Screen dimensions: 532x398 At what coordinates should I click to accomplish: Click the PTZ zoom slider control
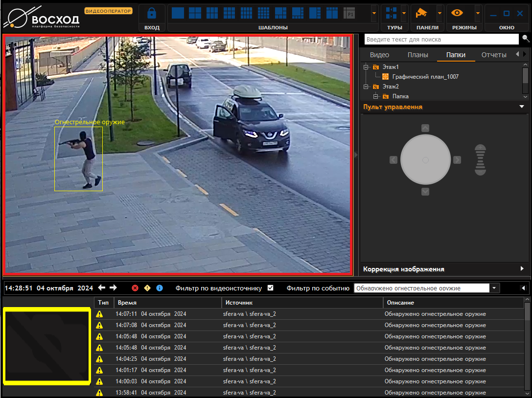[481, 160]
